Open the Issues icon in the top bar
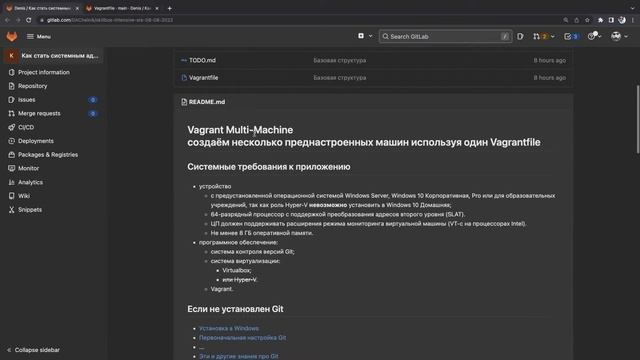 pos(520,36)
